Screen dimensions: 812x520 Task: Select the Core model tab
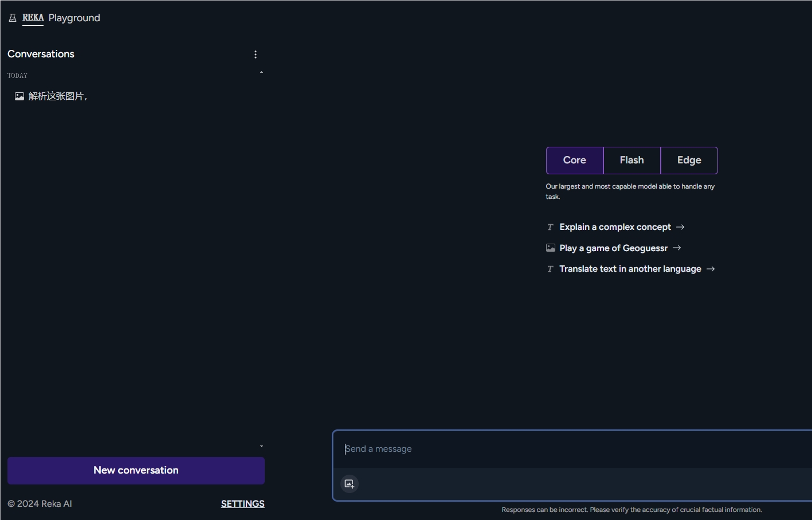(575, 161)
